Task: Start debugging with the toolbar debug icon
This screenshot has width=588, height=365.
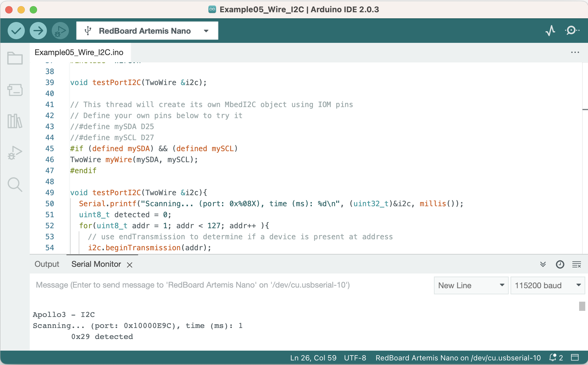Action: point(60,31)
